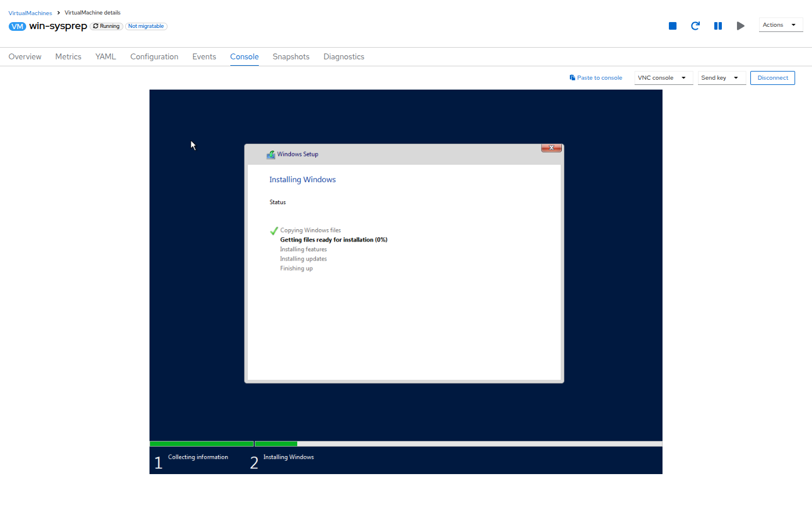Expand the VNC console type dropdown
Screen dimensions: 812x509
coord(663,78)
